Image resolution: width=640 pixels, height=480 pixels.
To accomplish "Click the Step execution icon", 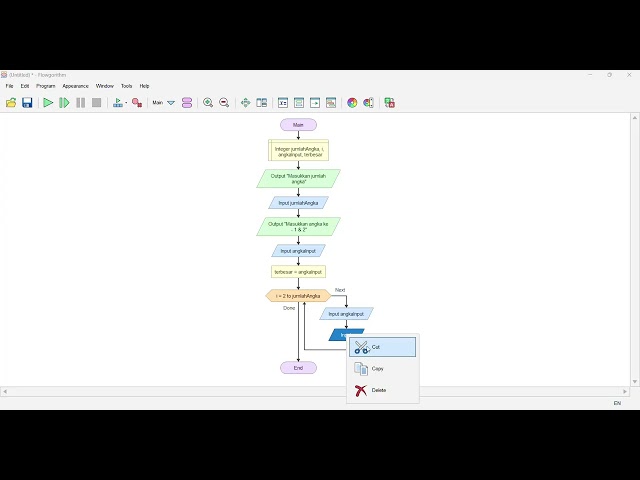I will [x=64, y=102].
